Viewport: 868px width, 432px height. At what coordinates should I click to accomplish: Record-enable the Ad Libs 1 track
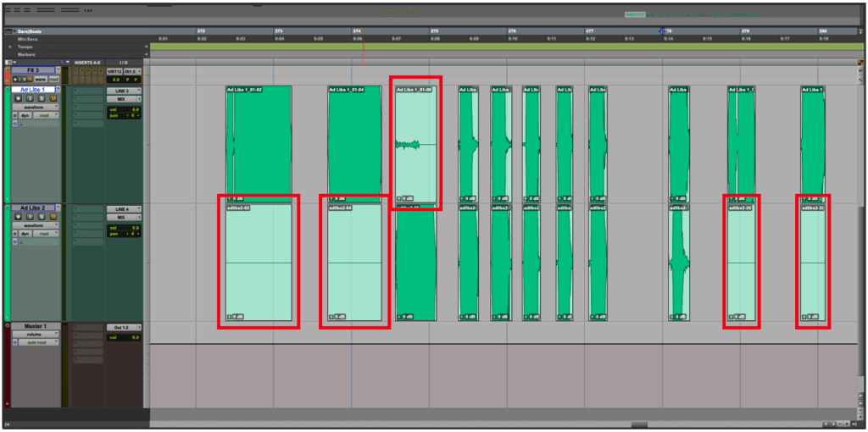click(x=19, y=98)
